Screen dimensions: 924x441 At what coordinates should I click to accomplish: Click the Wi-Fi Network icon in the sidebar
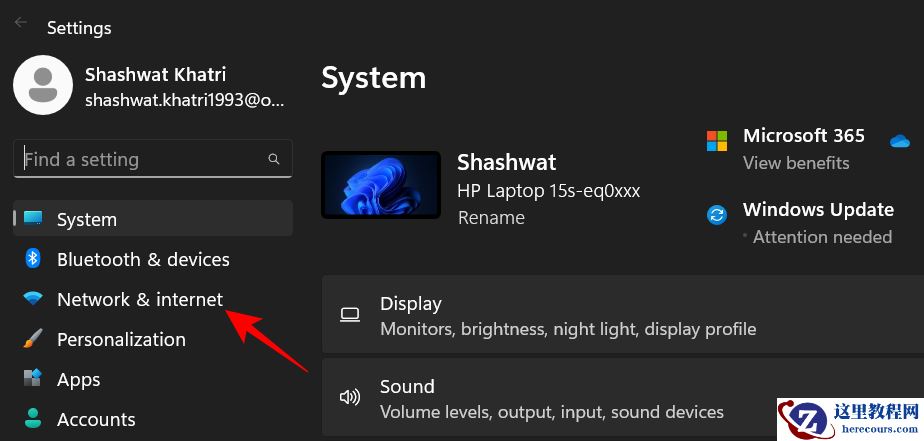[33, 299]
